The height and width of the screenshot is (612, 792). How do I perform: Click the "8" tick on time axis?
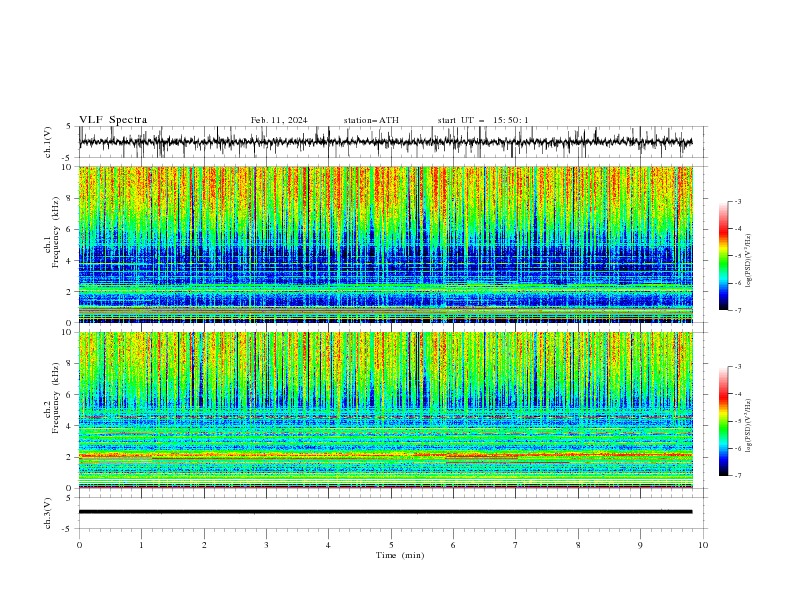(578, 545)
